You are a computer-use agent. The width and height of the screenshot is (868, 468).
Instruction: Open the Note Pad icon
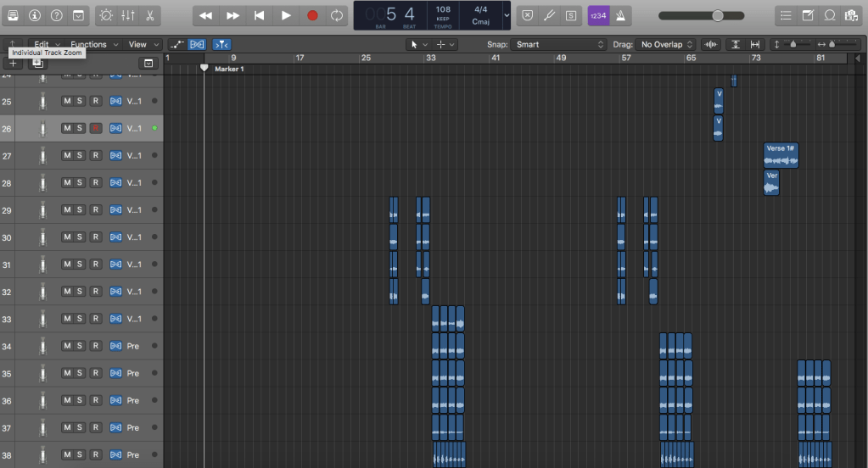(x=808, y=15)
